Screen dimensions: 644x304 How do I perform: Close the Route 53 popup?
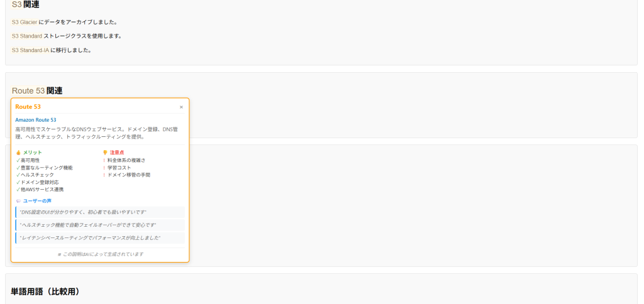pos(181,107)
